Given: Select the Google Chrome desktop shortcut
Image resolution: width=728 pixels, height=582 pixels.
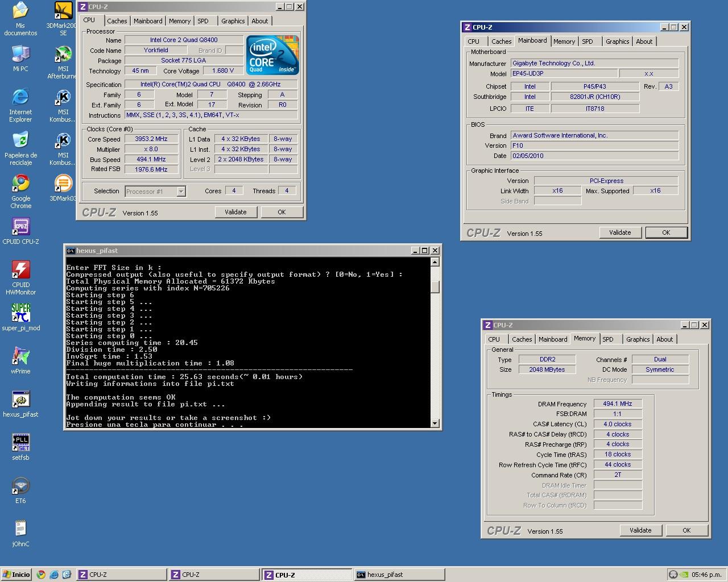Looking at the screenshot, I should [20, 192].
